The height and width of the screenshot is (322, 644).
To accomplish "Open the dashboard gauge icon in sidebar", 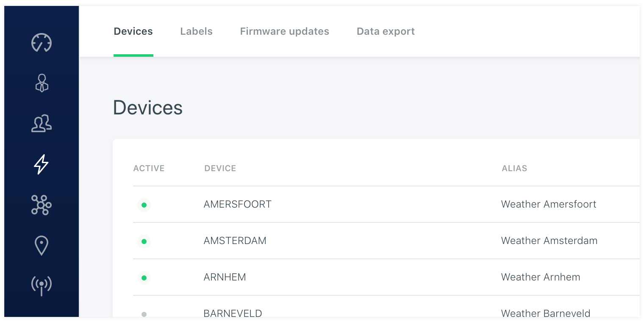I will click(x=42, y=43).
